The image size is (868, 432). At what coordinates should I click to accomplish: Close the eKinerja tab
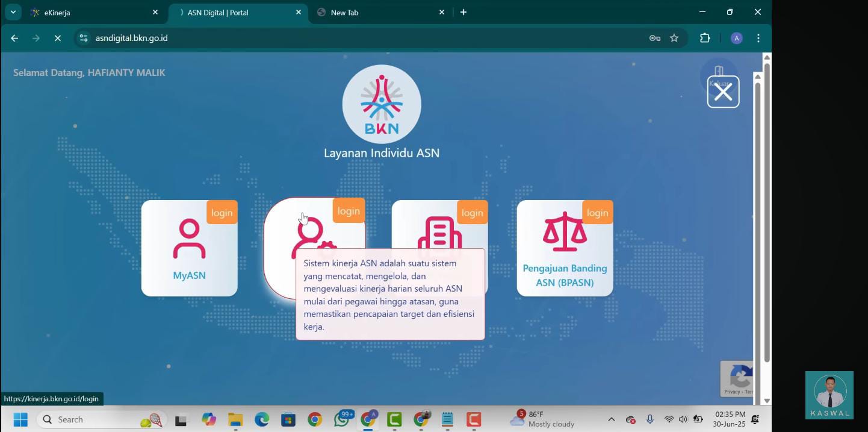click(155, 12)
